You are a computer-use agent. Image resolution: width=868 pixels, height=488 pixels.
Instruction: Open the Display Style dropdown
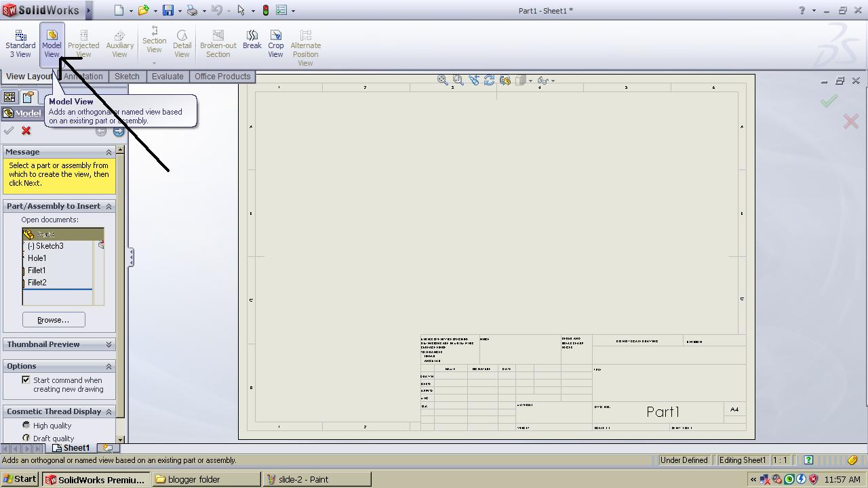(x=530, y=81)
